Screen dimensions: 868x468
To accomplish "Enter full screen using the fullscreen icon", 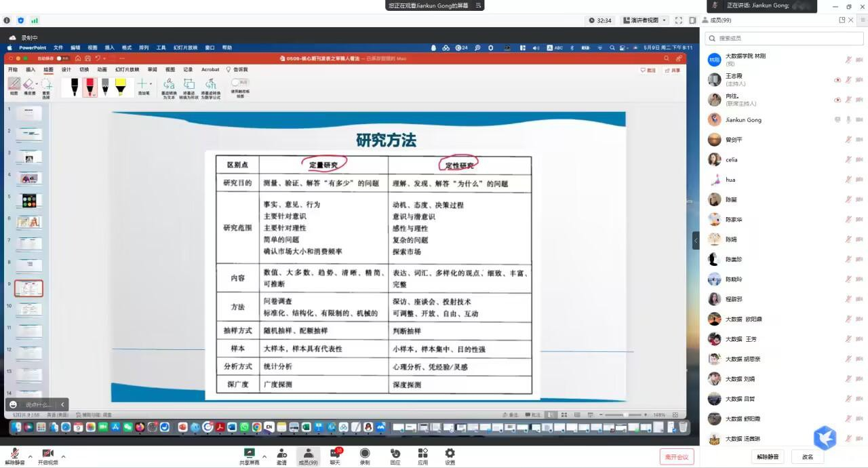I will point(678,20).
